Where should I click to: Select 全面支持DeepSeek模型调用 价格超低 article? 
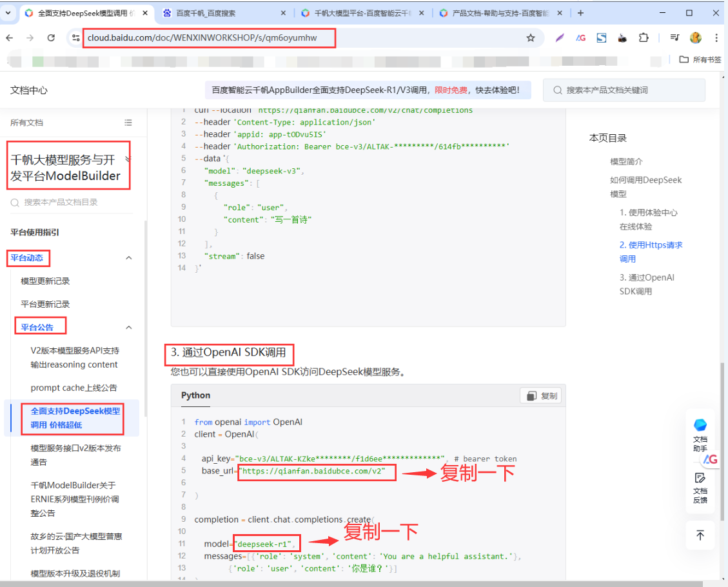75,418
